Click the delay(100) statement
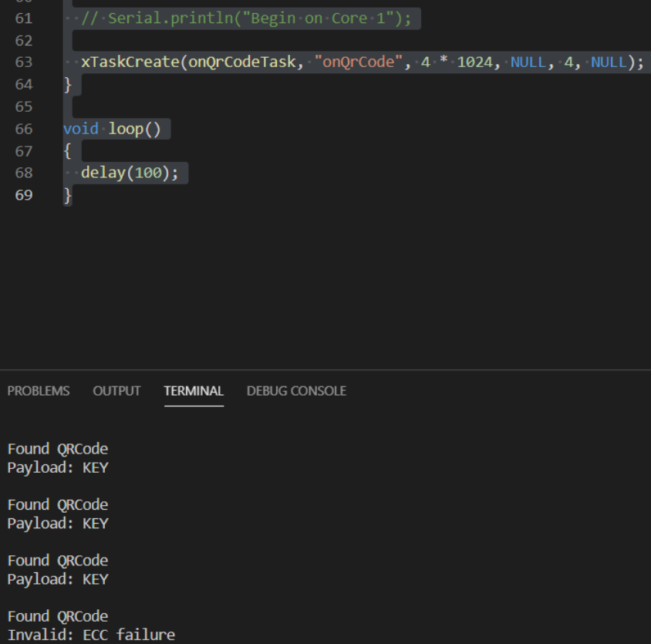This screenshot has height=644, width=651. click(x=130, y=172)
